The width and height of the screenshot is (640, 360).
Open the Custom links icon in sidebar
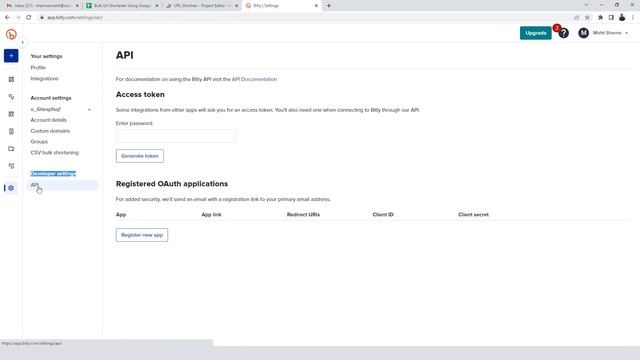11,166
